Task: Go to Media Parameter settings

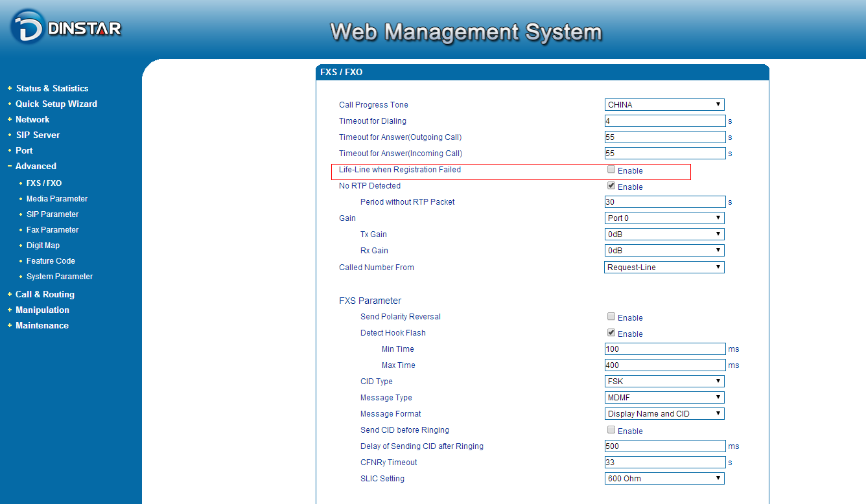Action: (57, 199)
